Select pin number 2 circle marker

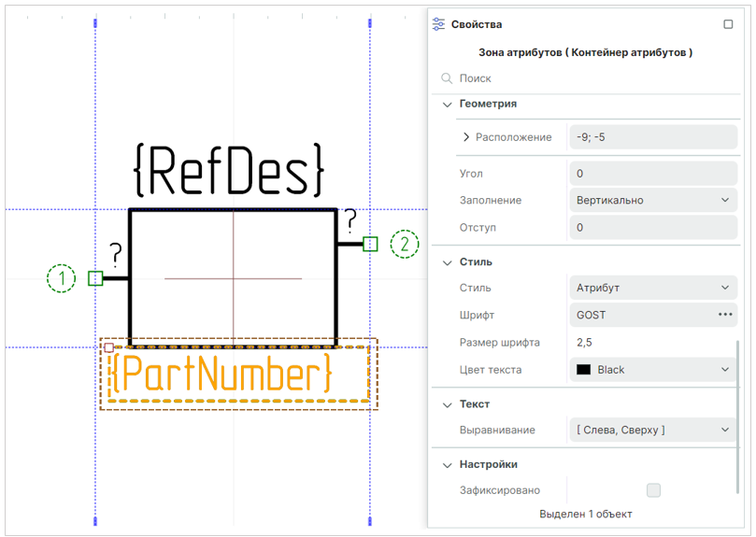coord(404,244)
